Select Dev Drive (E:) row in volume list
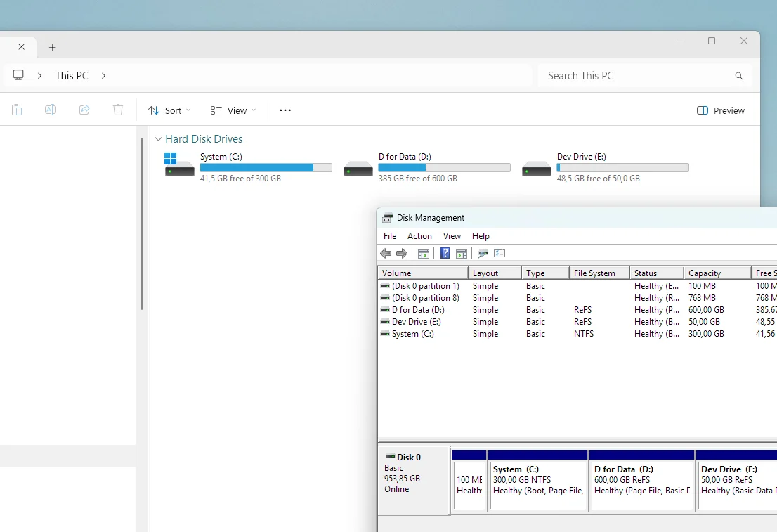 416,322
